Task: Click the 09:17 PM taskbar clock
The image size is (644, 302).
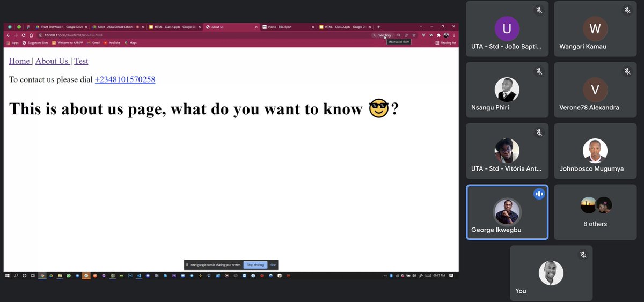Action: 439,275
